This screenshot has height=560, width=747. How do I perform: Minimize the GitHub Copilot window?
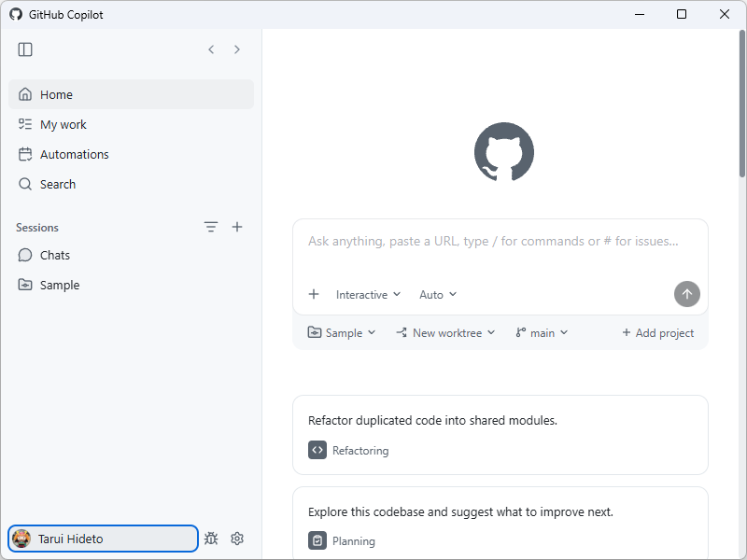coord(640,14)
